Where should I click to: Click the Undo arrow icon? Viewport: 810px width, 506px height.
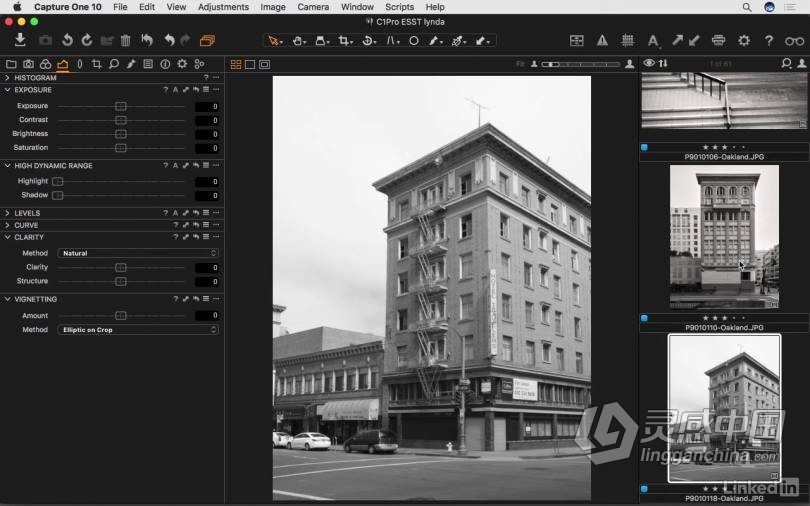[169, 40]
